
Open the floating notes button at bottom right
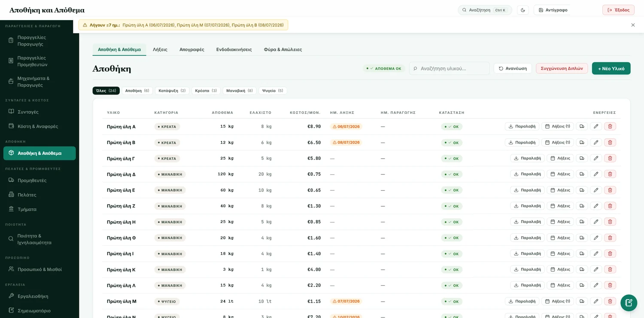[x=629, y=303]
